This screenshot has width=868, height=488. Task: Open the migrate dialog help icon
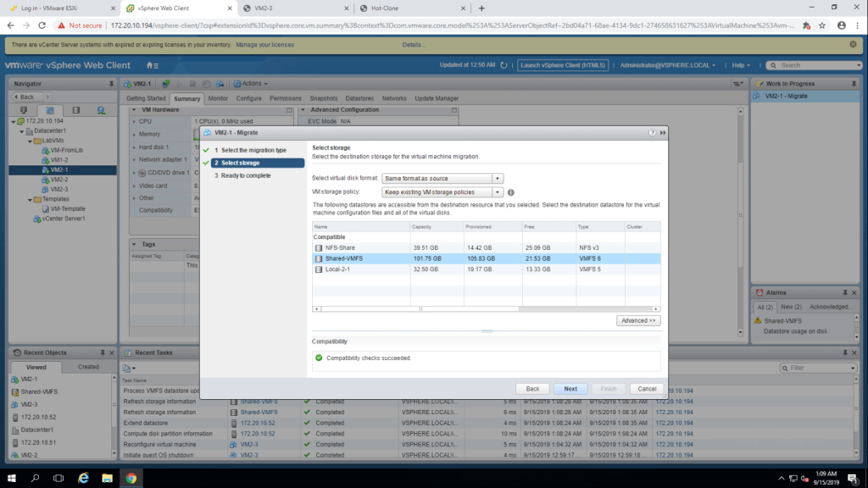coord(652,133)
